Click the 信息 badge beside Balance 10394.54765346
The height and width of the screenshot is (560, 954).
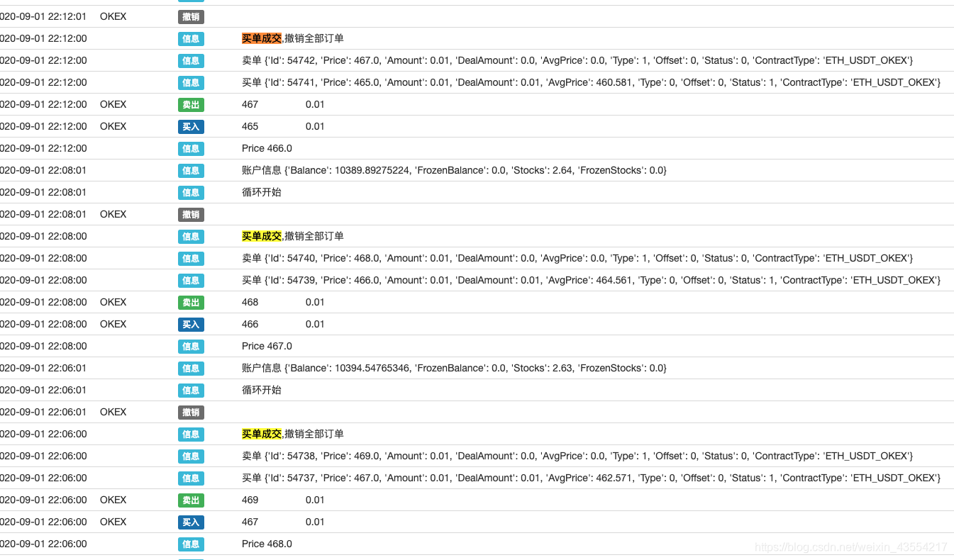[x=191, y=368]
